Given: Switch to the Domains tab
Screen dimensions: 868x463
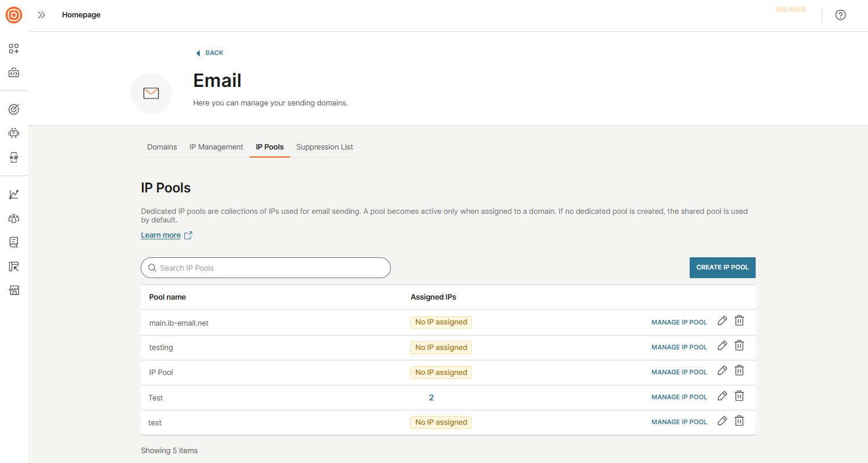Looking at the screenshot, I should [162, 147].
